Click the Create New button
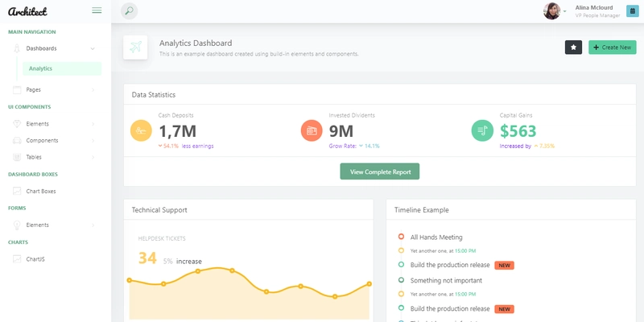644x322 pixels. point(612,47)
